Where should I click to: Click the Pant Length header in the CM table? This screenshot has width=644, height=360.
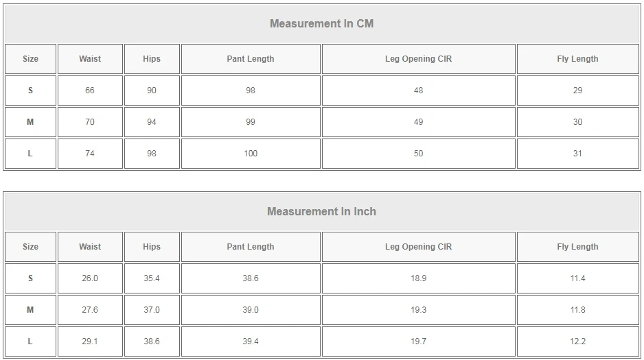click(x=251, y=59)
